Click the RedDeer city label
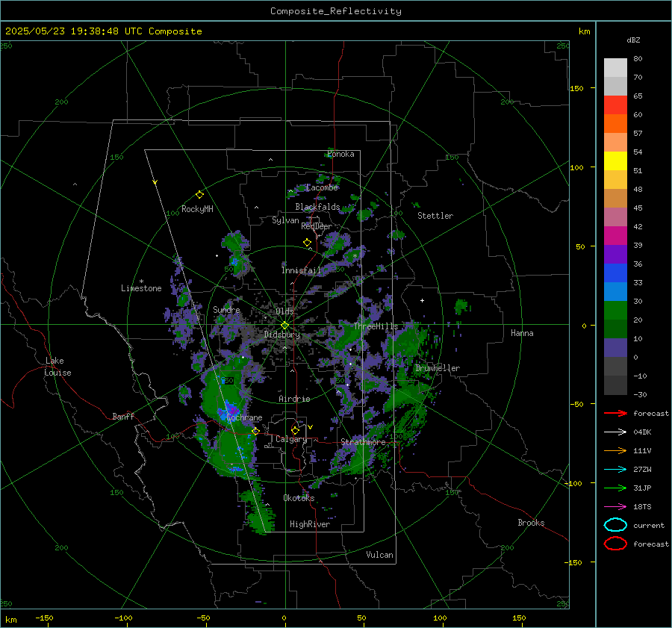This screenshot has height=628, width=672. click(317, 226)
